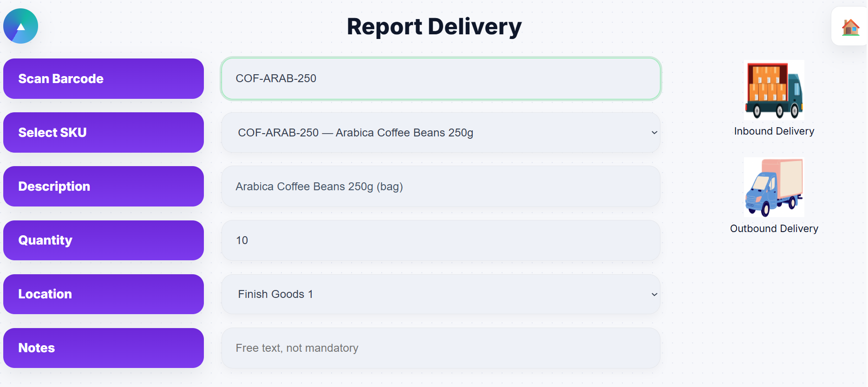This screenshot has height=387, width=868.
Task: Click the Quantity label button
Action: point(103,240)
